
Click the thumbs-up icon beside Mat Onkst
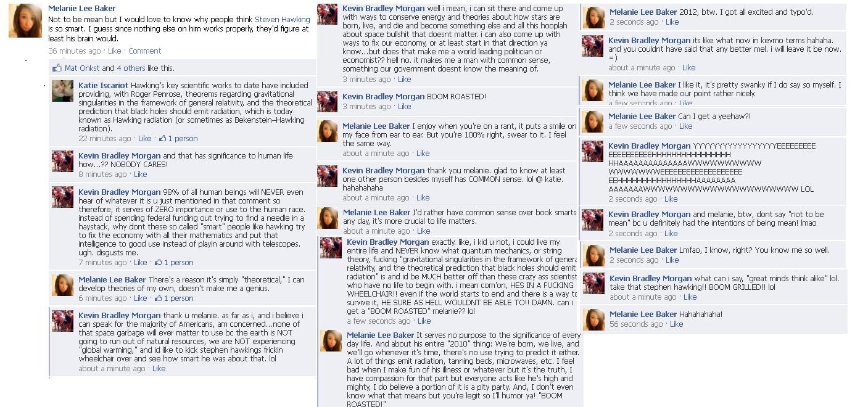click(x=57, y=68)
